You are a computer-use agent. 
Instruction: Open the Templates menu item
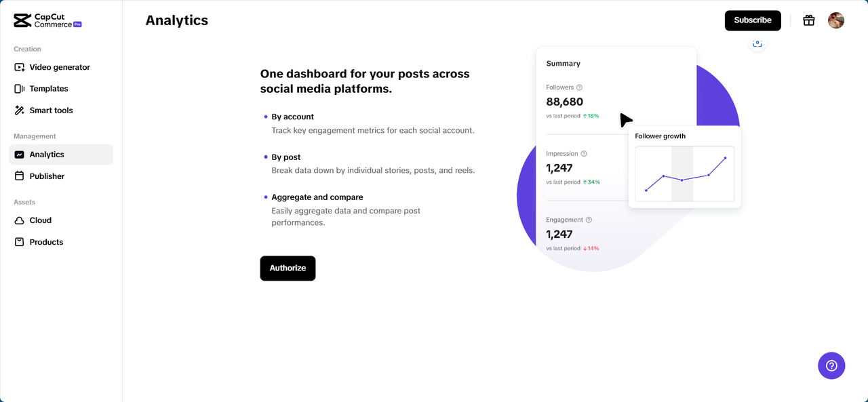coord(49,89)
